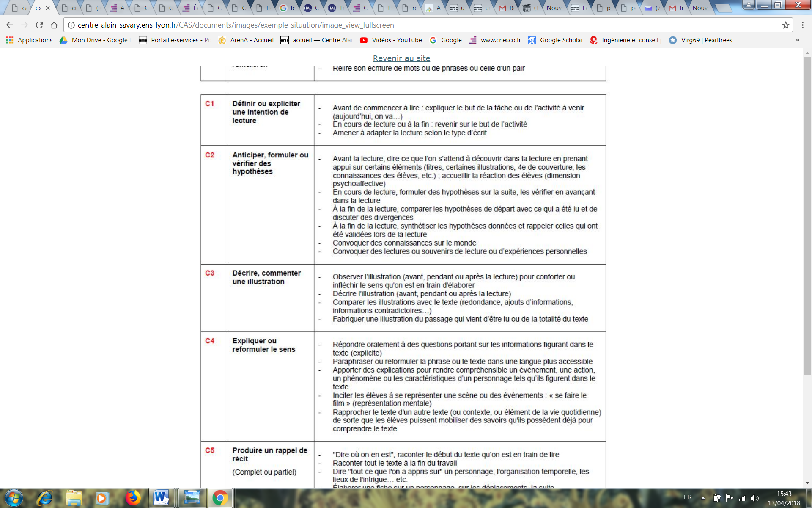Click the 'Revenir au site' link
Screen dimensions: 812x508
pos(401,58)
